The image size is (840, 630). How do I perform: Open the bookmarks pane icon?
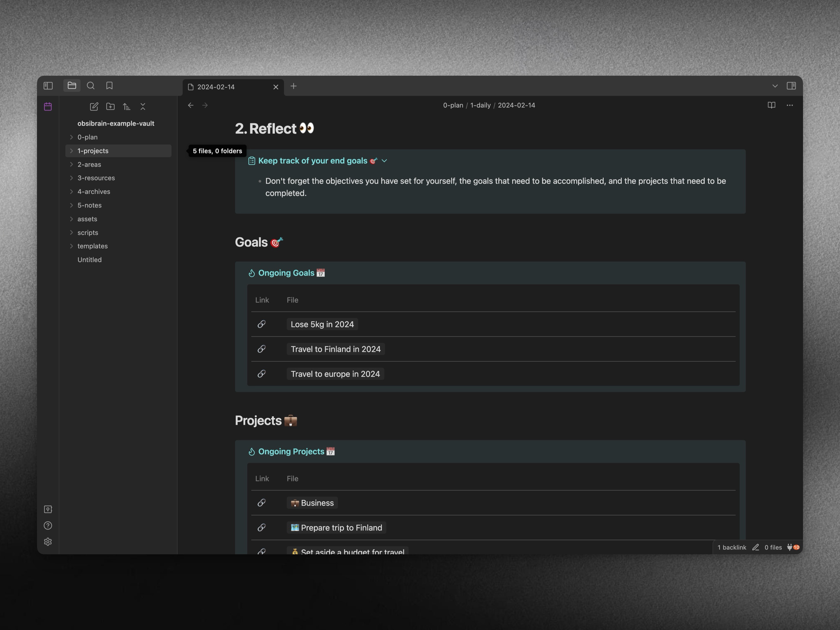(x=109, y=86)
